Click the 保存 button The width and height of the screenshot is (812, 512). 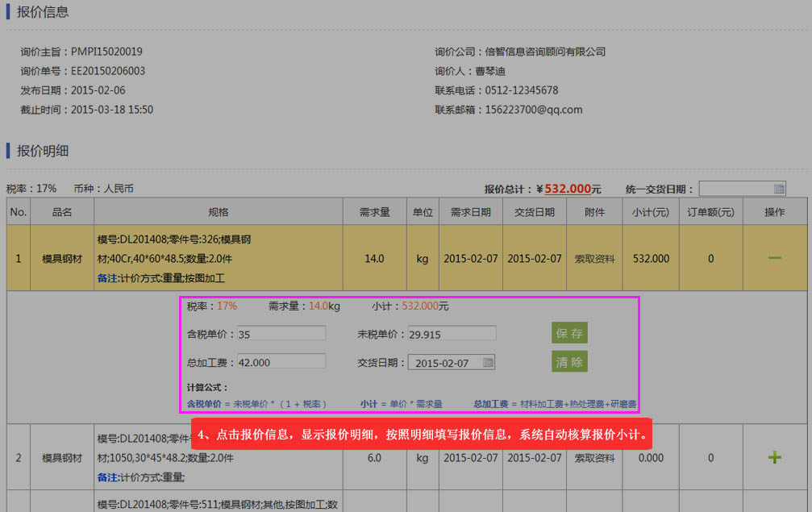pyautogui.click(x=569, y=333)
